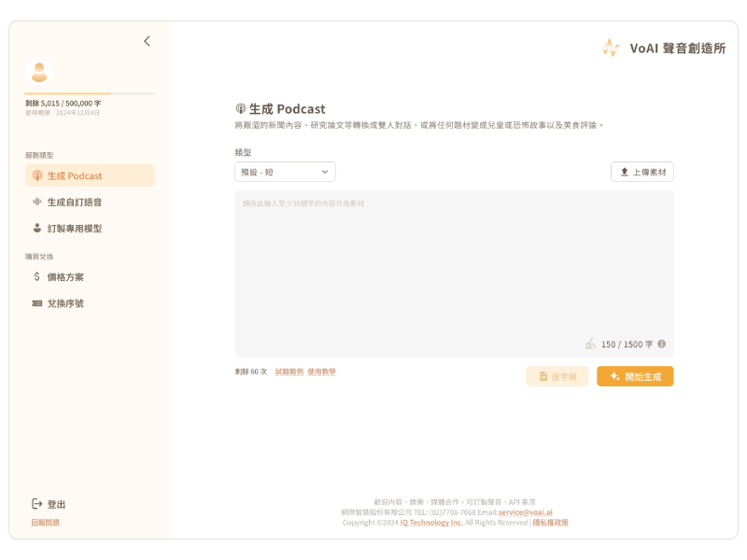Open the 隱私權政策 link in footer
Viewport: 747px width, 560px height.
[x=550, y=523]
